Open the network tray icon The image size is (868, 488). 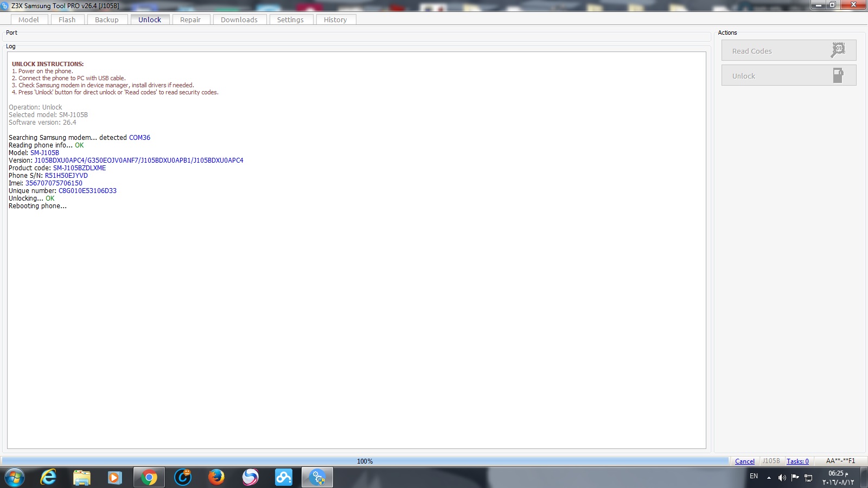(808, 478)
